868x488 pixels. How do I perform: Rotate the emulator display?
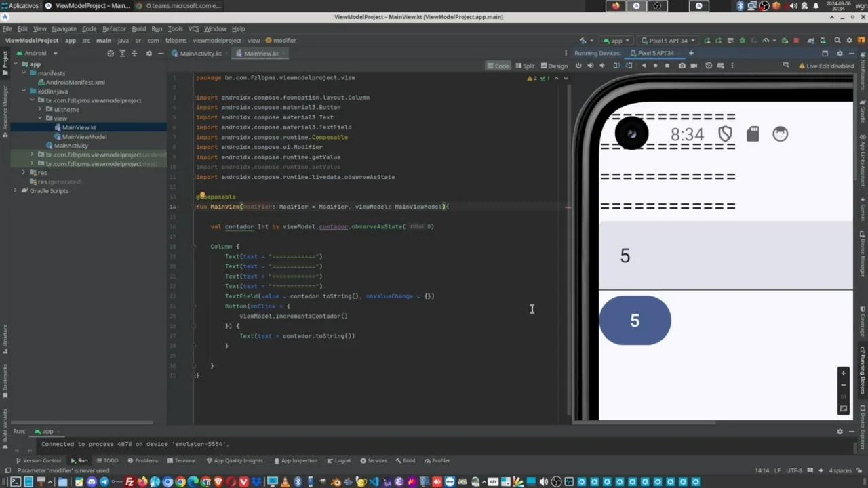click(x=616, y=66)
